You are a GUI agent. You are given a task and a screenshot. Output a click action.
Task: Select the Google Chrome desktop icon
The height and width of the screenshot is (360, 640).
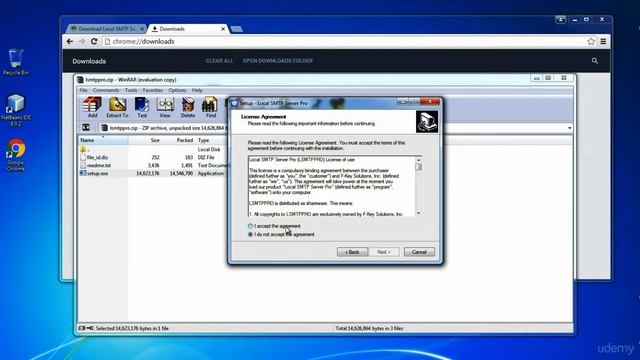(x=16, y=155)
